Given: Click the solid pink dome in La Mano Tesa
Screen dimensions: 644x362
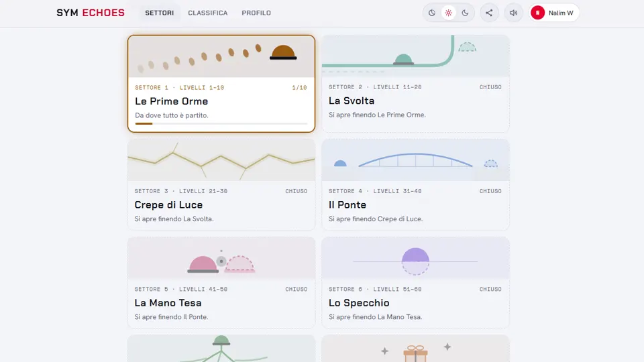Looking at the screenshot, I should pos(203,264).
